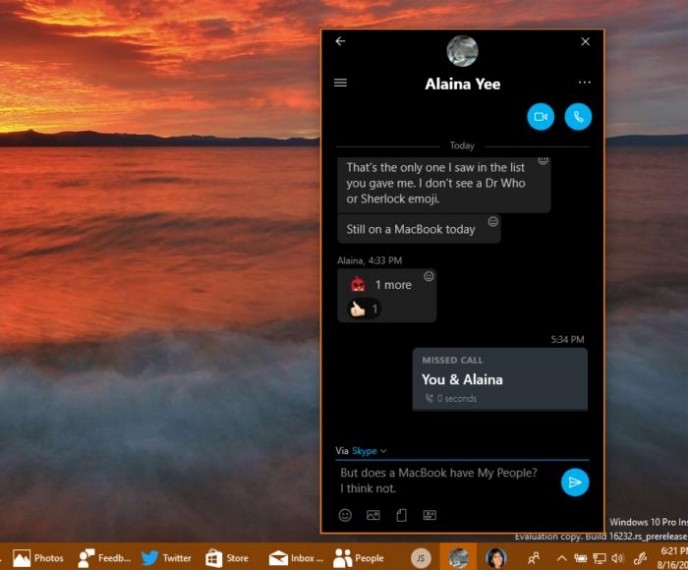Open the three-dot more options menu

(x=584, y=83)
